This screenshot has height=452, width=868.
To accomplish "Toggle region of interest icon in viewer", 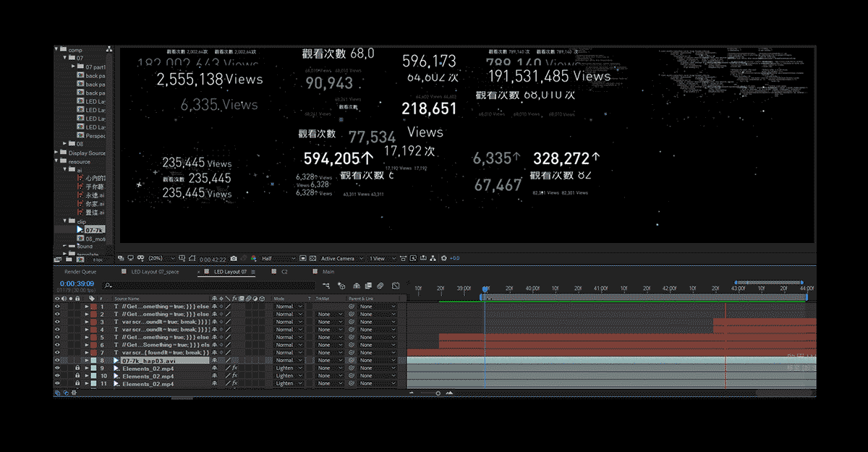I will pyautogui.click(x=302, y=258).
